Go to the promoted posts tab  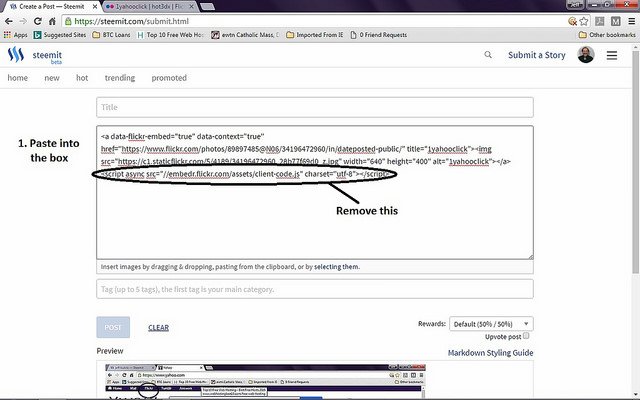(x=169, y=78)
